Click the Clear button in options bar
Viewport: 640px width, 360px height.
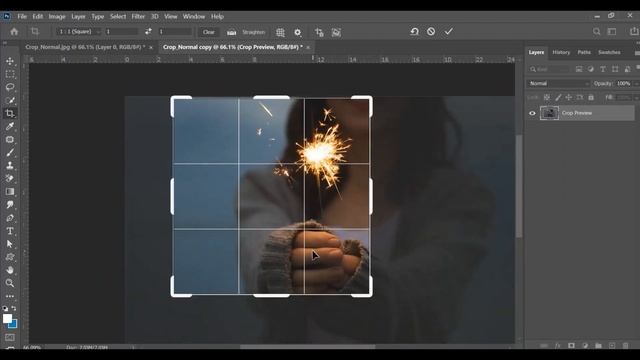(x=209, y=32)
